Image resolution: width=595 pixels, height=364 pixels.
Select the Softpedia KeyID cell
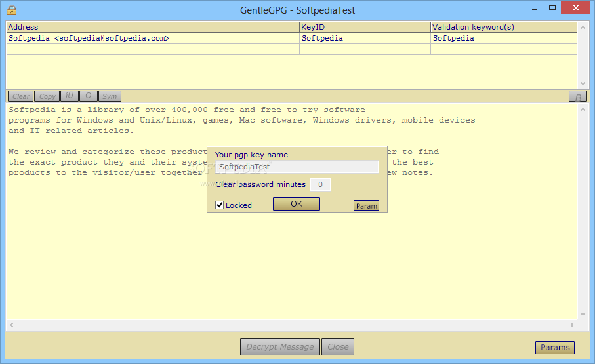click(x=365, y=38)
